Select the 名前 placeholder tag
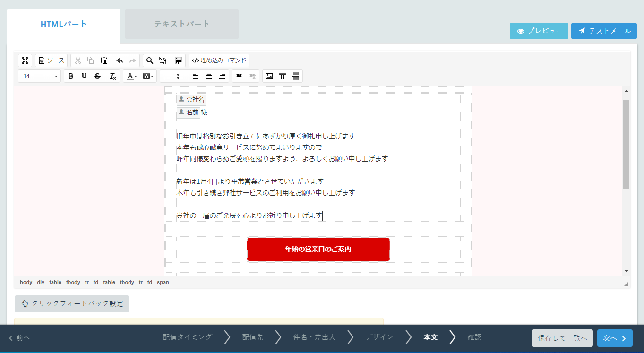The image size is (644, 353). click(188, 112)
